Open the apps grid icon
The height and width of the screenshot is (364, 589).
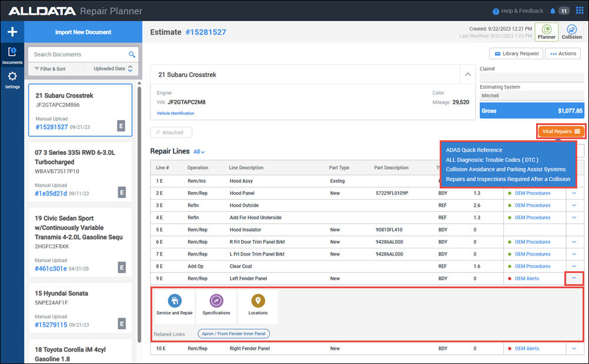pyautogui.click(x=580, y=11)
